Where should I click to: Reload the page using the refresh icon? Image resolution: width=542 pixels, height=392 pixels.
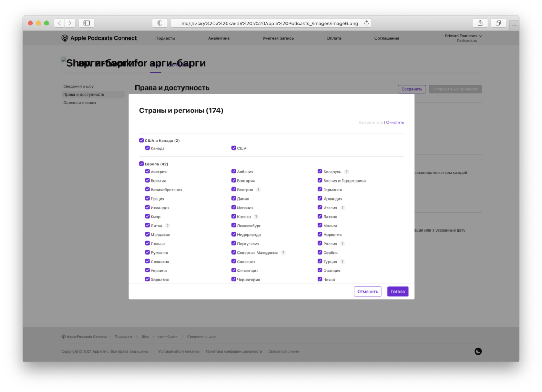pos(366,23)
